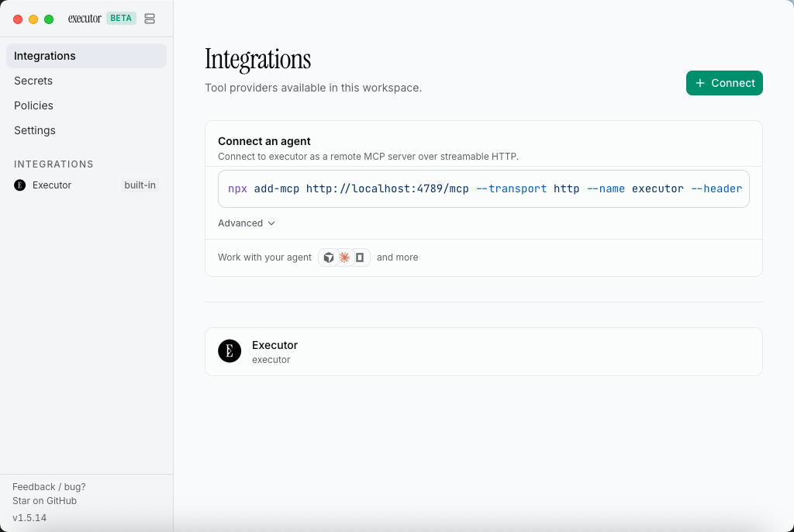Click the cube agent icon
The height and width of the screenshot is (532, 794).
click(329, 257)
